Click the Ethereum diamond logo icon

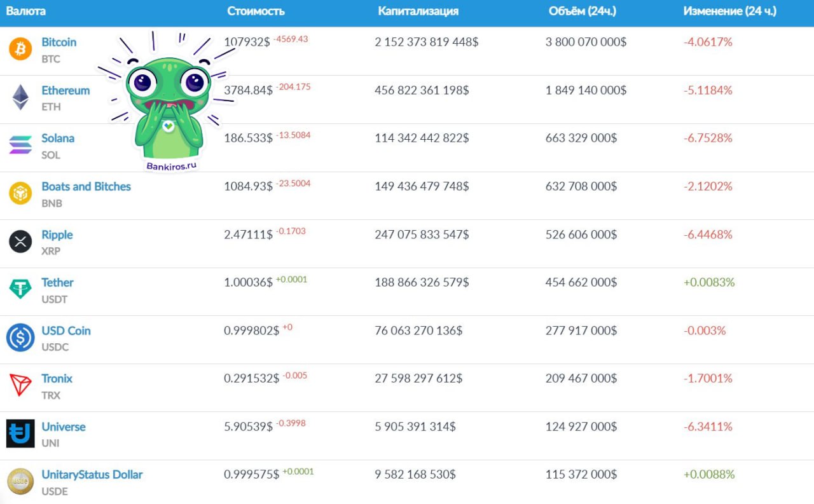pyautogui.click(x=20, y=98)
